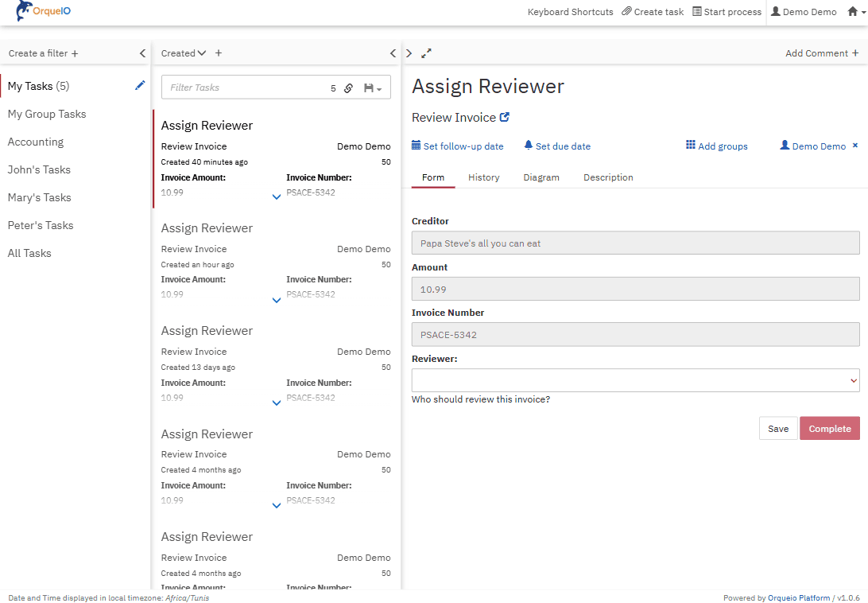Switch to the History tab
The image size is (868, 603).
point(484,177)
